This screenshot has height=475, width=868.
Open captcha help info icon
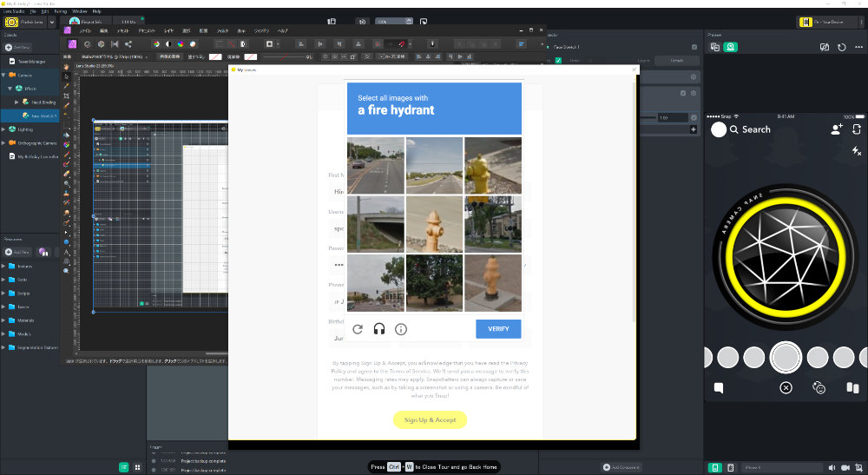tap(401, 329)
